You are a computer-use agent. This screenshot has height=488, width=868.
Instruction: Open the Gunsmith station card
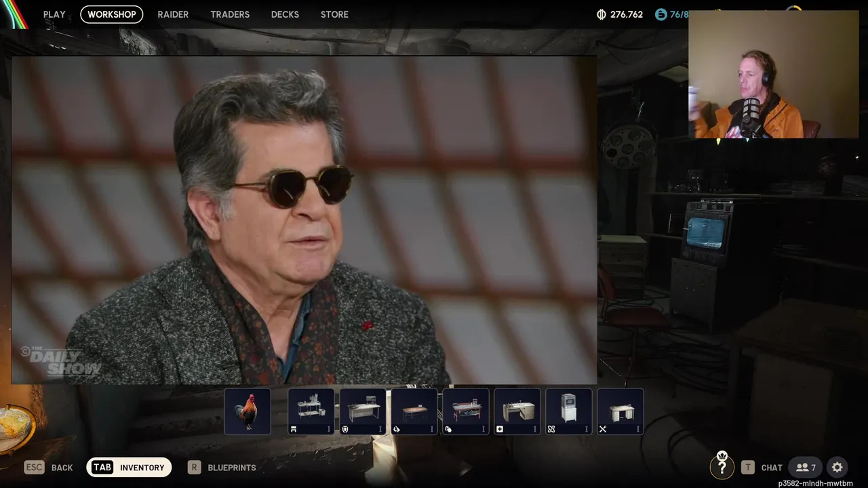414,411
